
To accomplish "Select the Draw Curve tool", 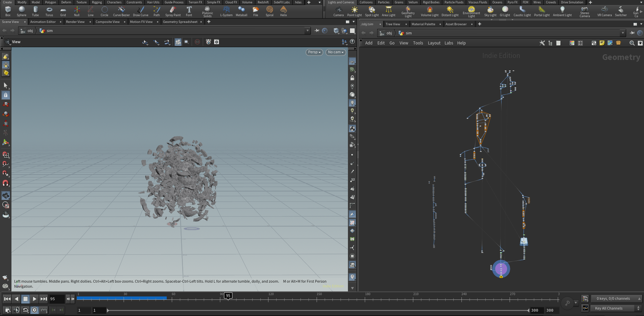I will (140, 11).
